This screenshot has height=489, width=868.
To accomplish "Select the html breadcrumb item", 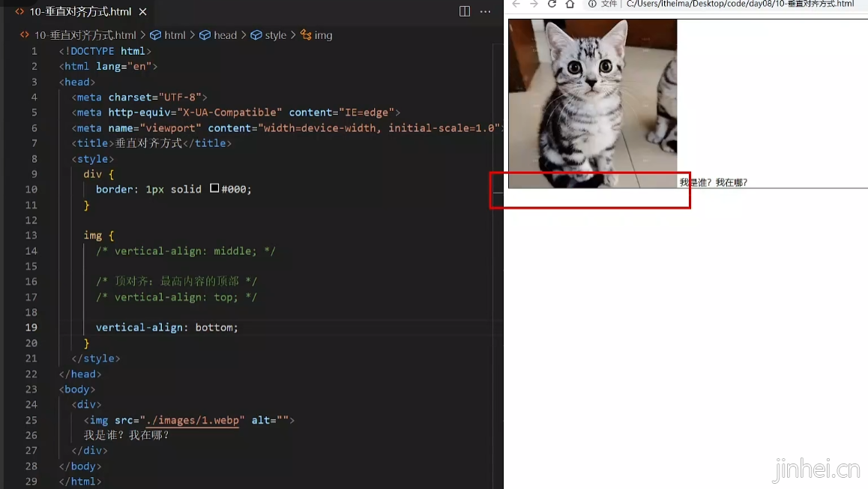I will (x=175, y=35).
